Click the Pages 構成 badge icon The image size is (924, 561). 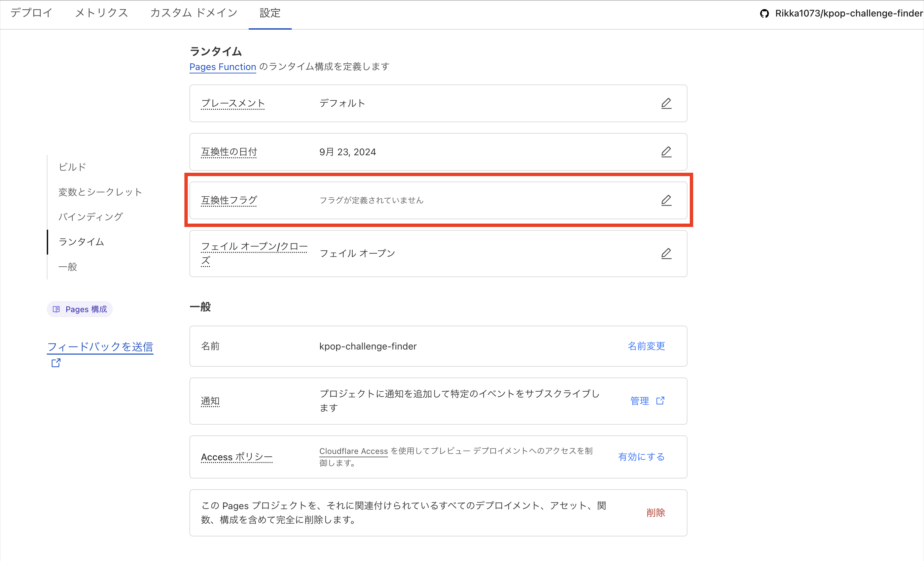tap(56, 309)
